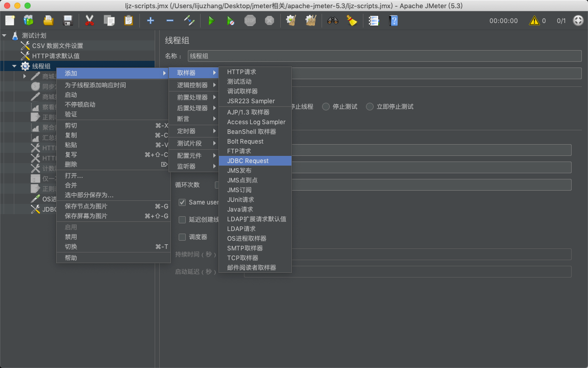Choose OS进程取样器 menu entry
Screen dimensions: 588x368
coord(255,239)
